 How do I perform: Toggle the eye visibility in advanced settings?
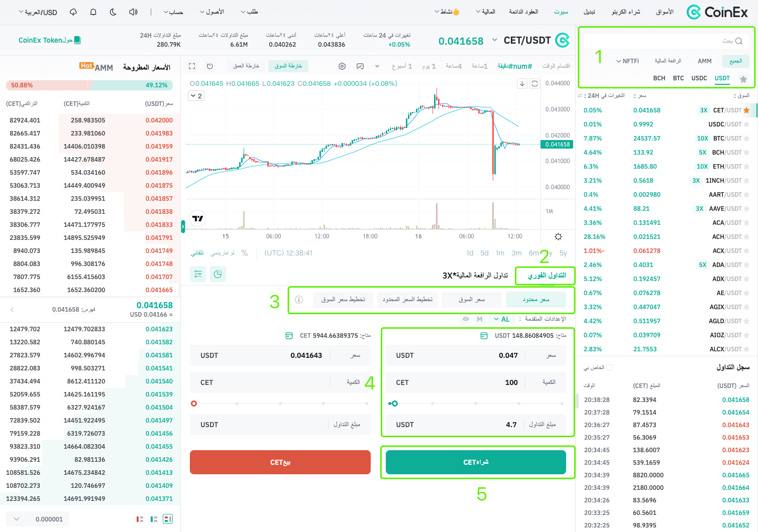466,319
